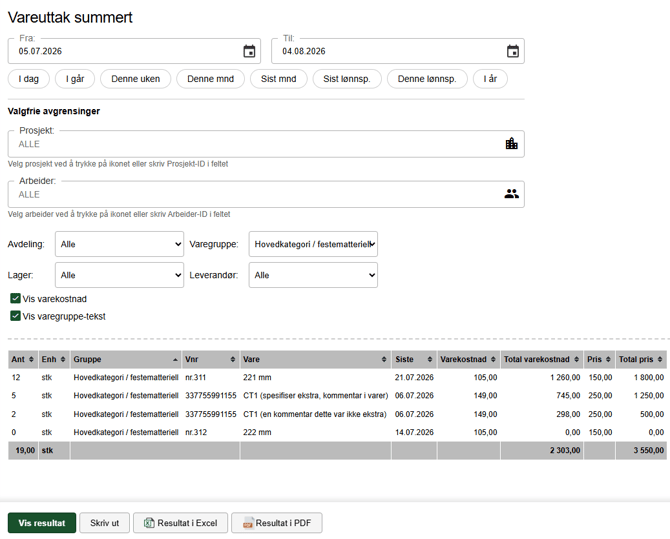Viewport: 670px width, 539px height.
Task: Click the 14.07.2026 date cell
Action: coord(414,432)
